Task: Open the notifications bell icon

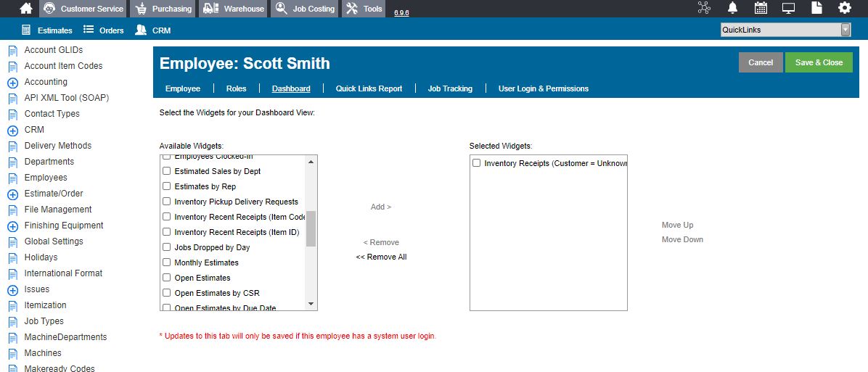Action: [732, 8]
